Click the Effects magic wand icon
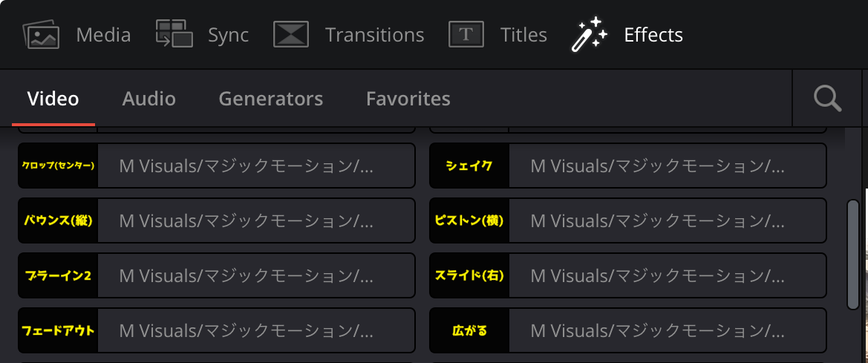The height and width of the screenshot is (363, 868). (589, 34)
